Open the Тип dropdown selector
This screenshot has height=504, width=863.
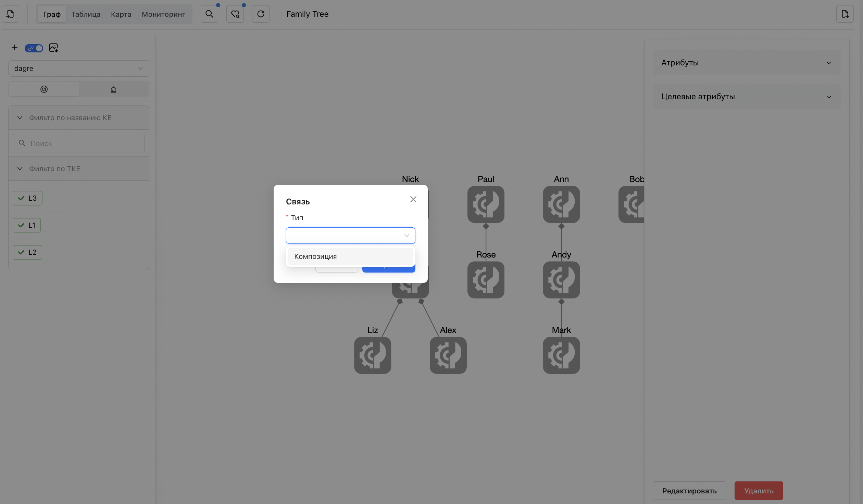[351, 236]
